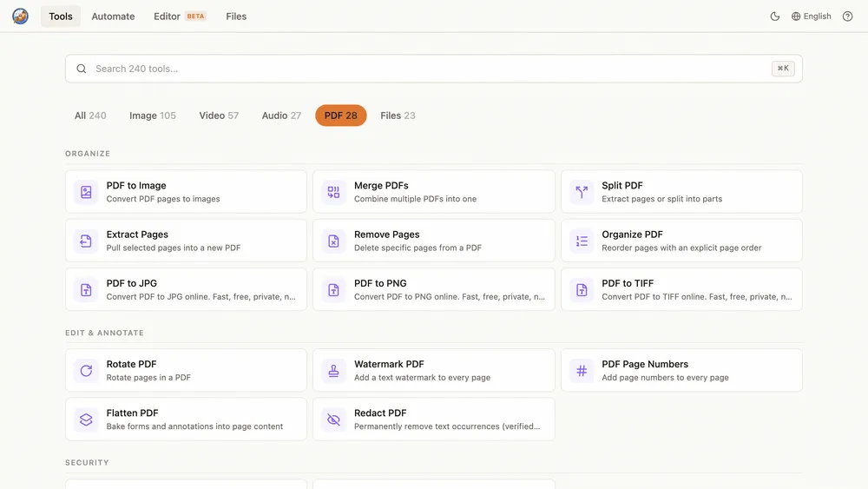This screenshot has height=489, width=868.
Task: Click the Remove Pages icon
Action: click(x=333, y=241)
